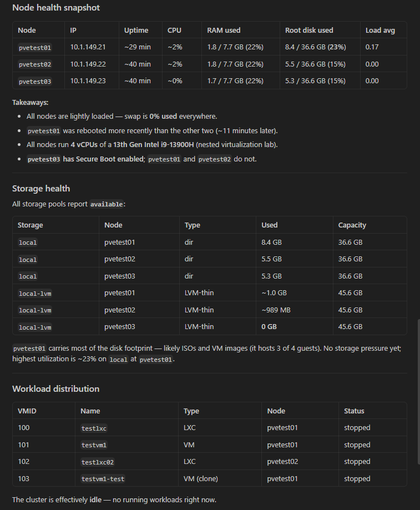Click 'pvetest03 has Secure Boot enabled' text
Screen dimensions: 420x510
point(85,159)
